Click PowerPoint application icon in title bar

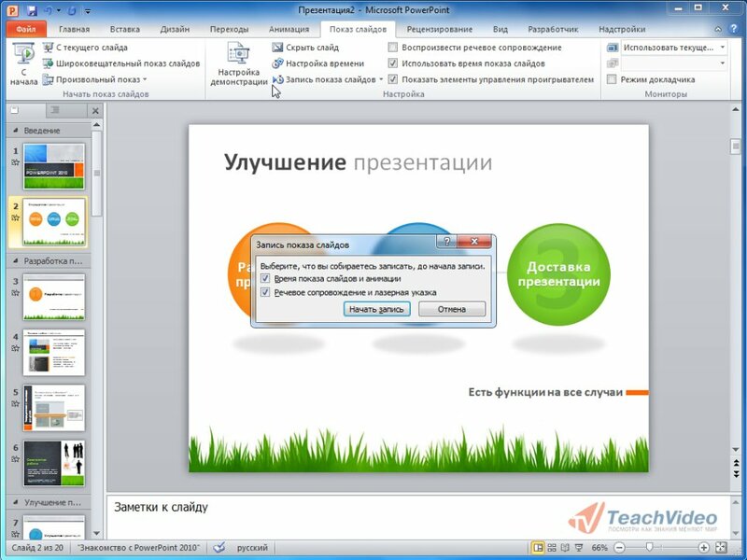(x=12, y=10)
